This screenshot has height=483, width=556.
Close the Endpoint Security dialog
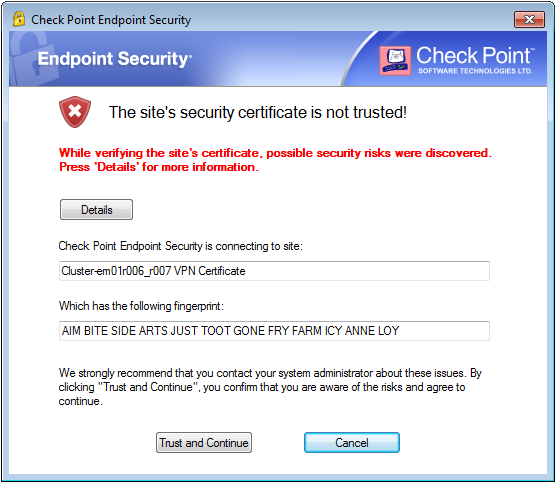tap(529, 20)
